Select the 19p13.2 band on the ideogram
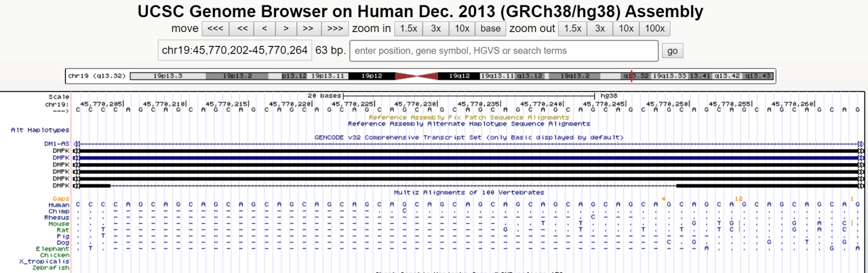868x273 pixels. 237,76
